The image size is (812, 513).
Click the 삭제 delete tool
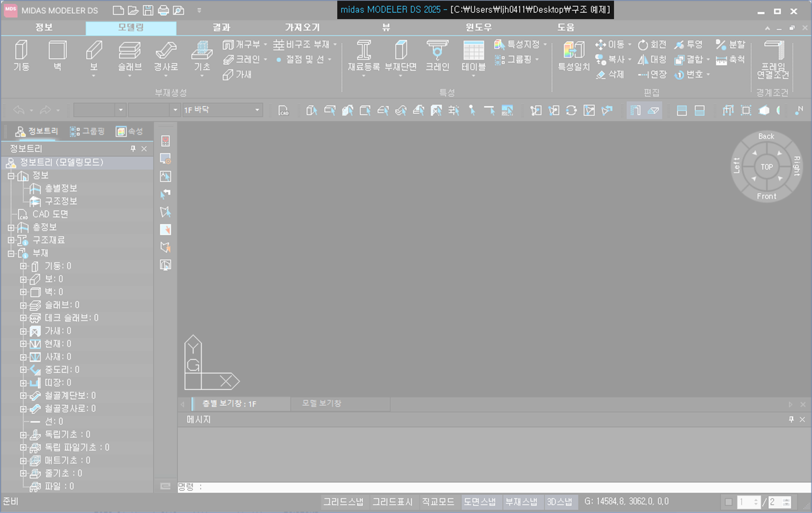[x=610, y=74]
